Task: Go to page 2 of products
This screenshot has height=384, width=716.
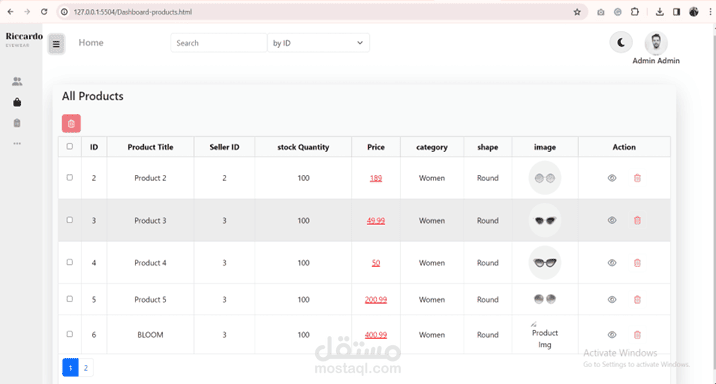Action: tap(86, 368)
